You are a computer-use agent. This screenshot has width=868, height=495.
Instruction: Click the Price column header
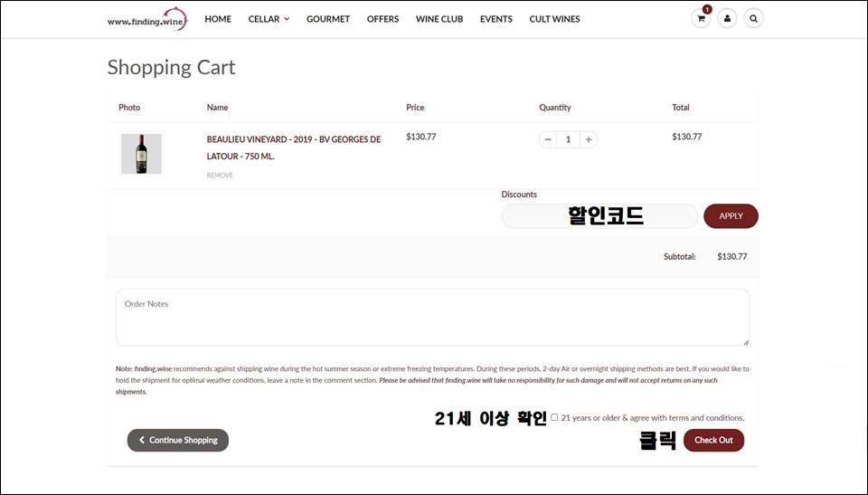(x=415, y=108)
